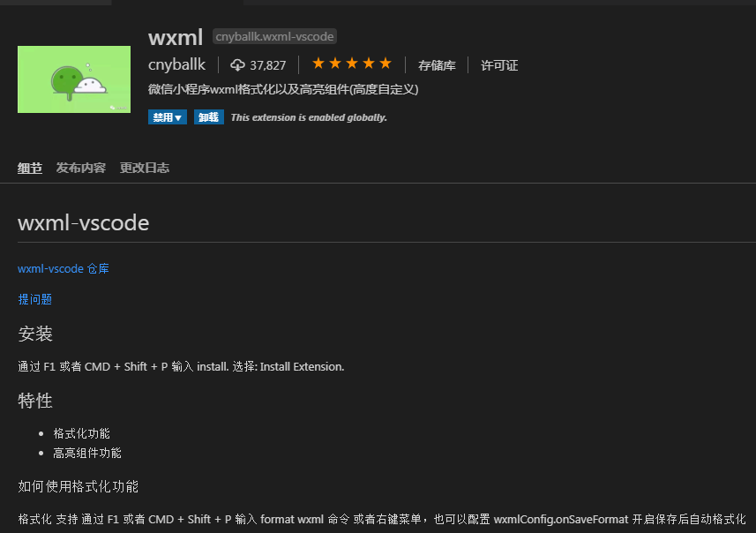Viewport: 756px width, 533px height.
Task: Open the 许可证 license link
Action: tap(499, 65)
